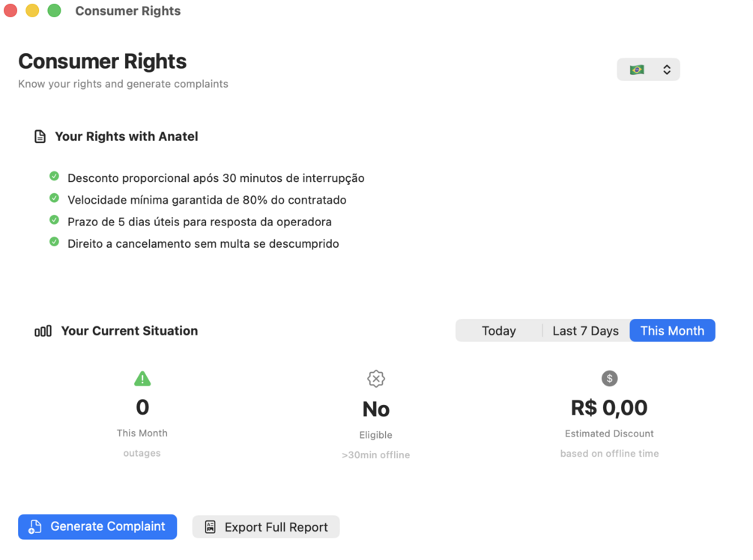Screen dimensions: 753x560
Task: Click the up-down chevrons on the country selector
Action: tap(667, 70)
